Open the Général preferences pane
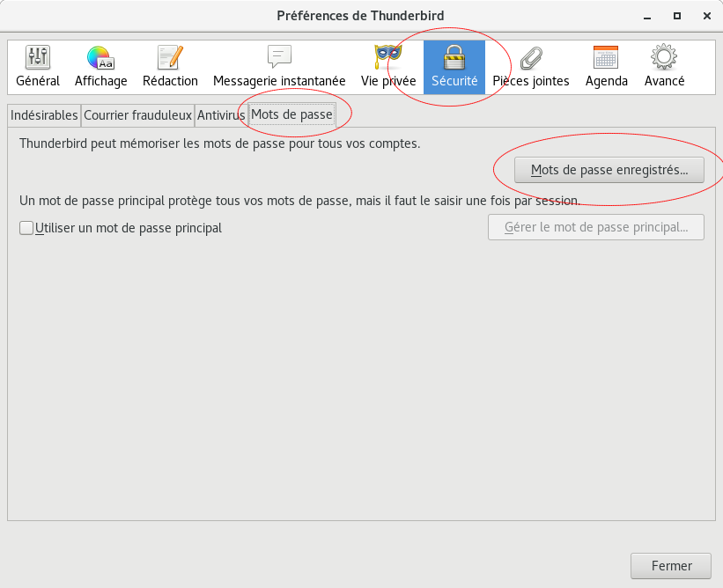This screenshot has width=723, height=588. (38, 67)
